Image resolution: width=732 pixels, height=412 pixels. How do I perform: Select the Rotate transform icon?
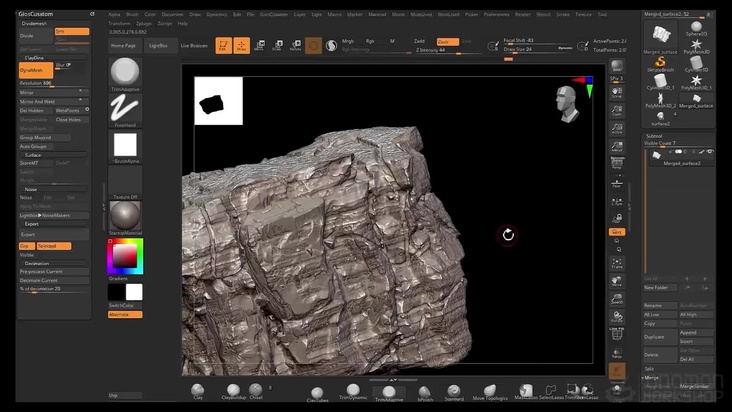[x=296, y=45]
